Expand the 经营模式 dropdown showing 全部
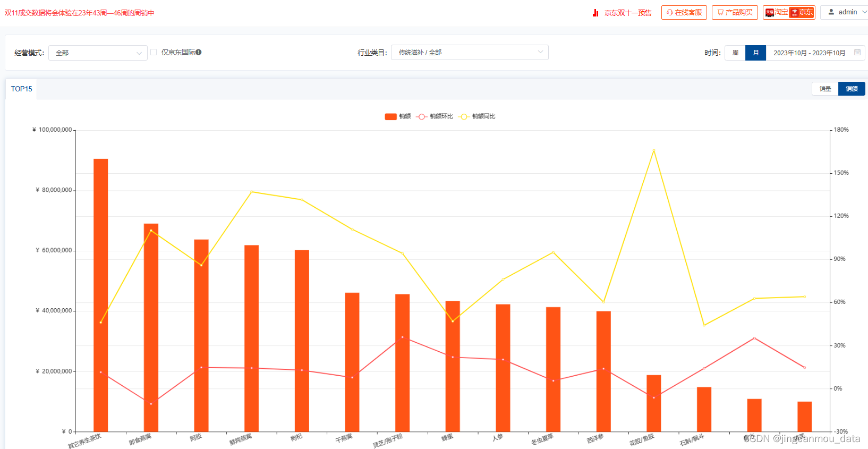 tap(98, 53)
